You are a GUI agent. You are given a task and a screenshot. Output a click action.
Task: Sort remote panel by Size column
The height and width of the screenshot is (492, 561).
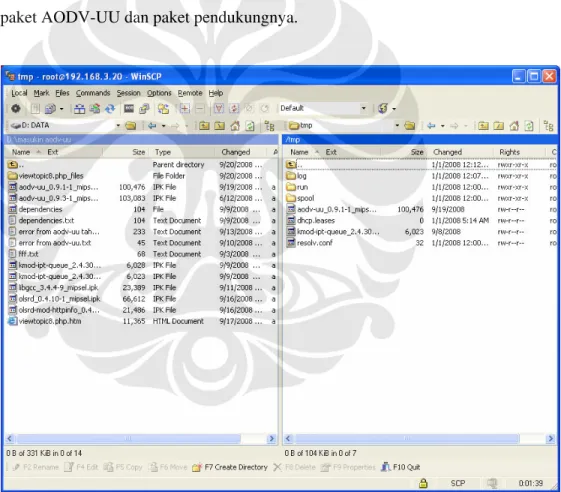[404, 152]
